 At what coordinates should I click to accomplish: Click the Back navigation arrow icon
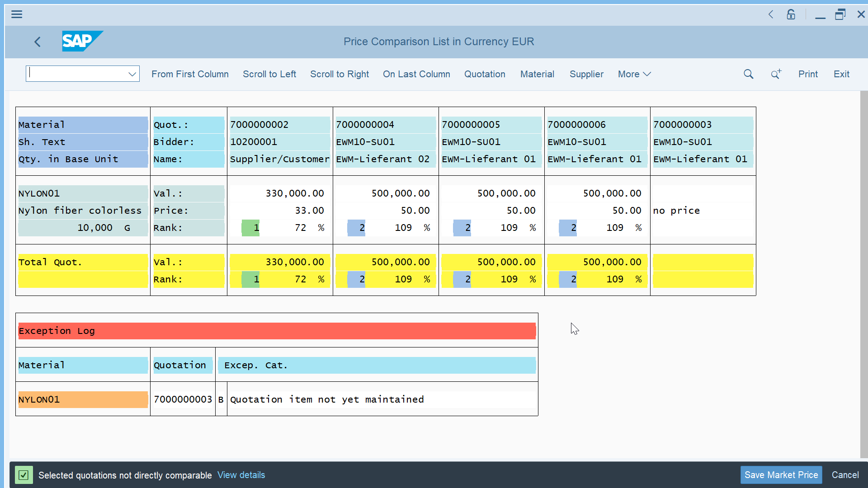click(37, 41)
